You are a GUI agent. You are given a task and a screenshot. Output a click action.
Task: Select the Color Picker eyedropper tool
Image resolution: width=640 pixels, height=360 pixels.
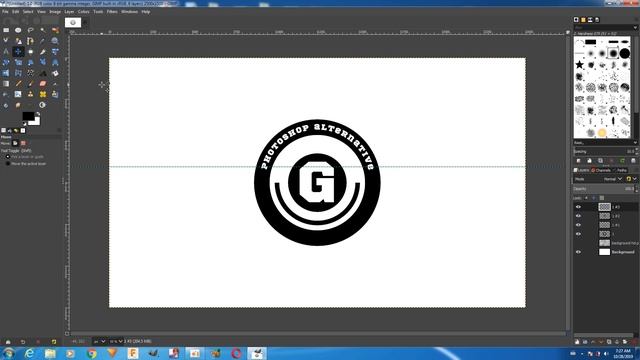[x=42, y=41]
